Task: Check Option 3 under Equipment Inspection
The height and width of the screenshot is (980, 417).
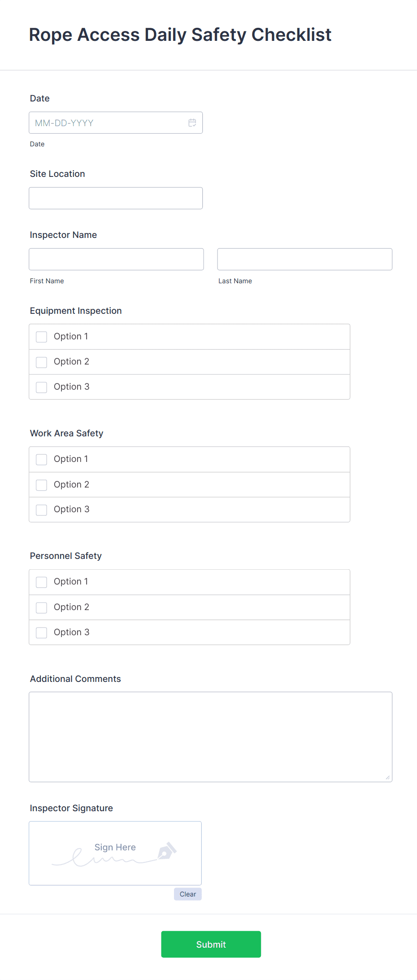Action: [x=41, y=387]
